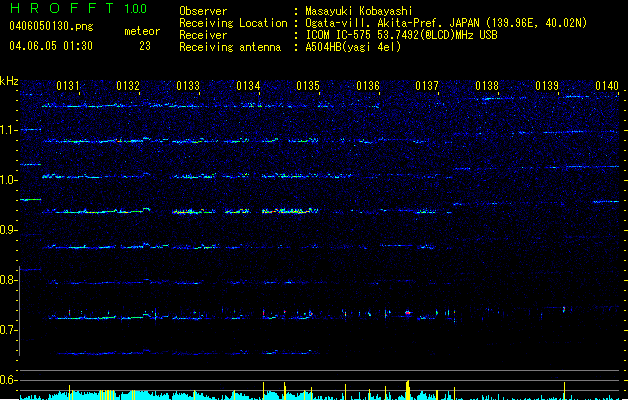The height and width of the screenshot is (400, 629).
Task: Click the 0134 time marker
Action: click(248, 86)
